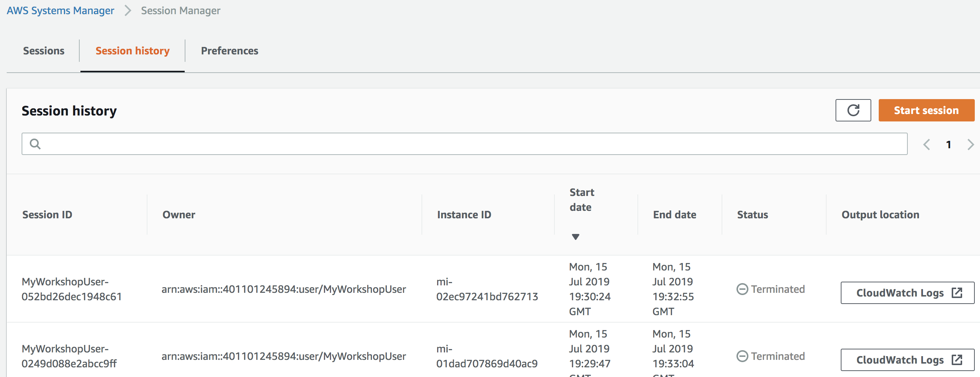Viewport: 980px width, 377px height.
Task: Click instance ID mi-01dad707869d40ac9
Action: 487,357
